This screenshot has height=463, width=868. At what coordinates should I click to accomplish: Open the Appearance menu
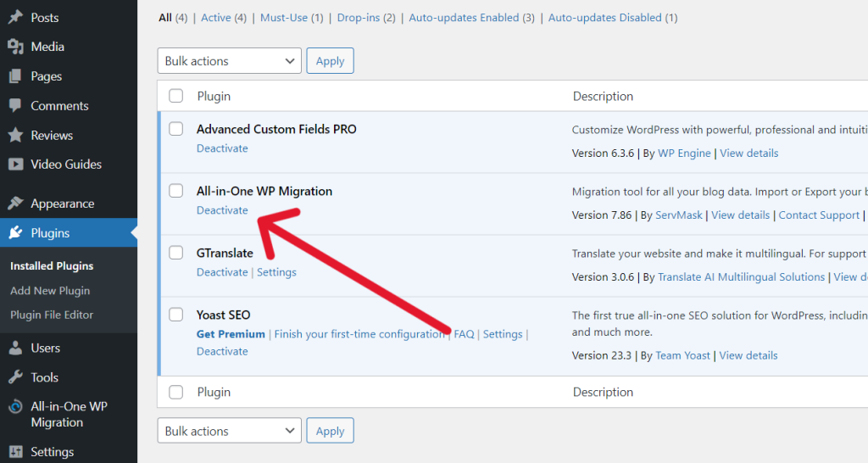tap(62, 204)
